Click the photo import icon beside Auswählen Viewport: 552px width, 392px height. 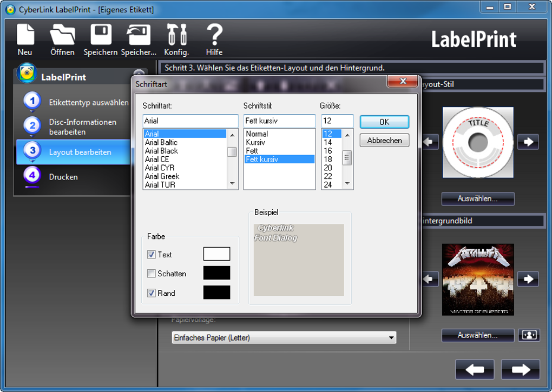coord(529,336)
